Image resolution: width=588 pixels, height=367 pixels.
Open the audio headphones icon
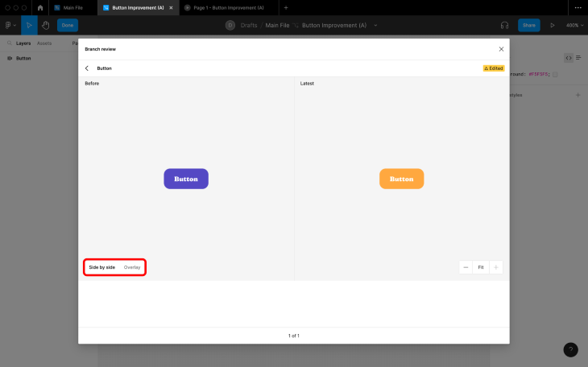504,25
